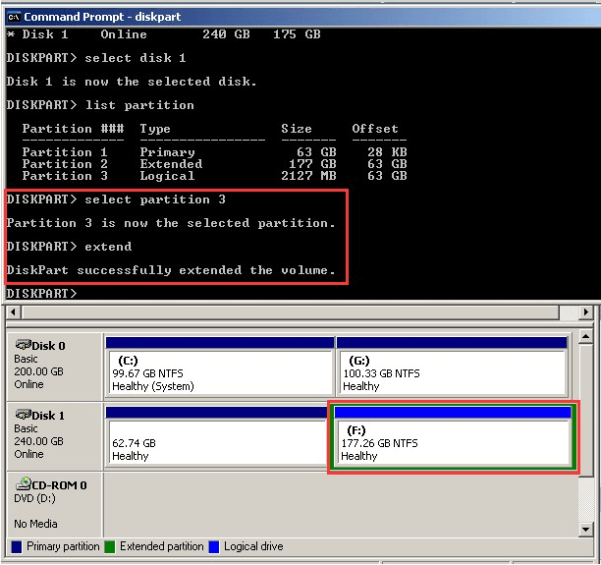Click the 'Partition 2 Extended' table row
The image size is (601, 565).
point(215,164)
